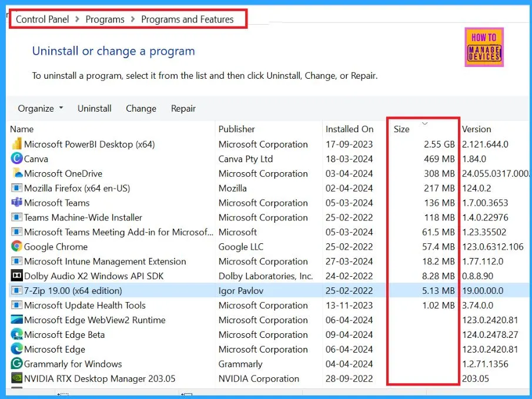532x399 pixels.
Task: Click the Mozilla Firefox row icon
Action: click(16, 188)
